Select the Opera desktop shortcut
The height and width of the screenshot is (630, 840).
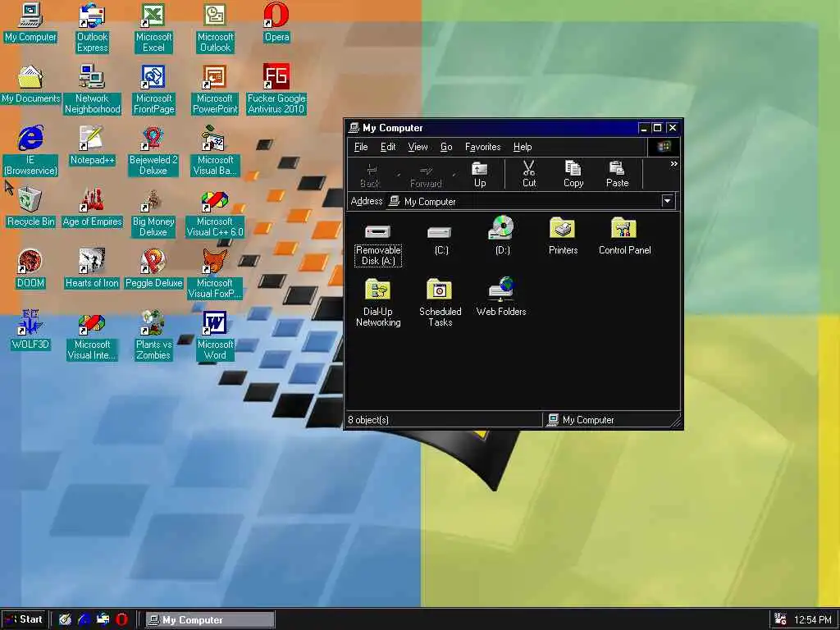click(276, 23)
